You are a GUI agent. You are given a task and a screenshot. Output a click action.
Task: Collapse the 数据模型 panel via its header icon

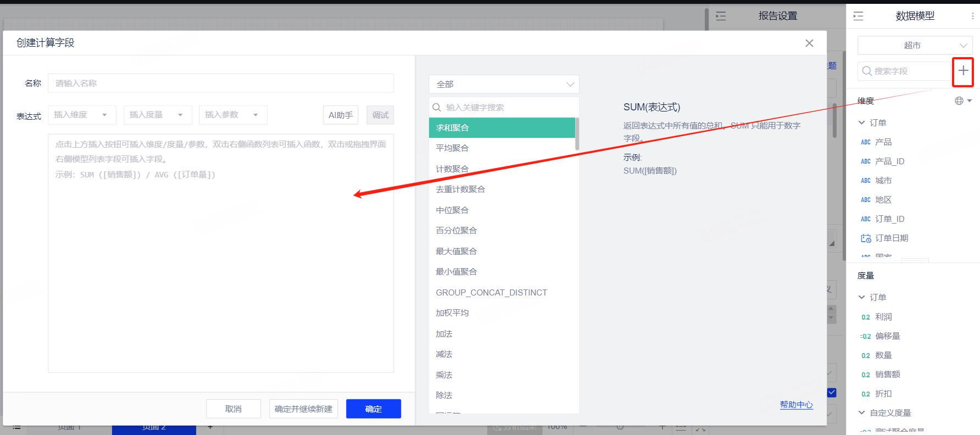click(858, 16)
